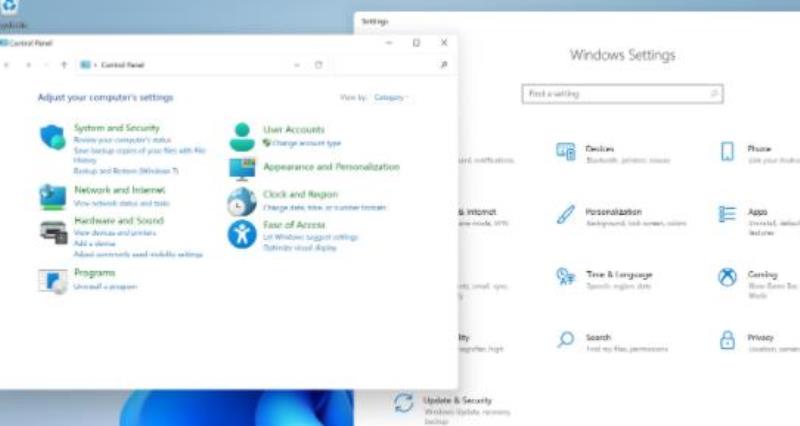The height and width of the screenshot is (426, 800).
Task: Click the Apps list icon in Settings
Action: [727, 214]
